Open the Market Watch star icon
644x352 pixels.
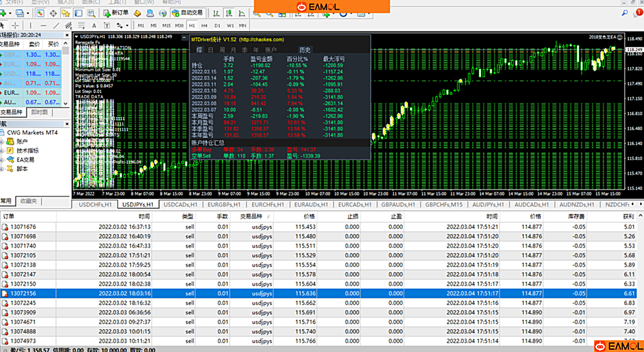[x=66, y=13]
